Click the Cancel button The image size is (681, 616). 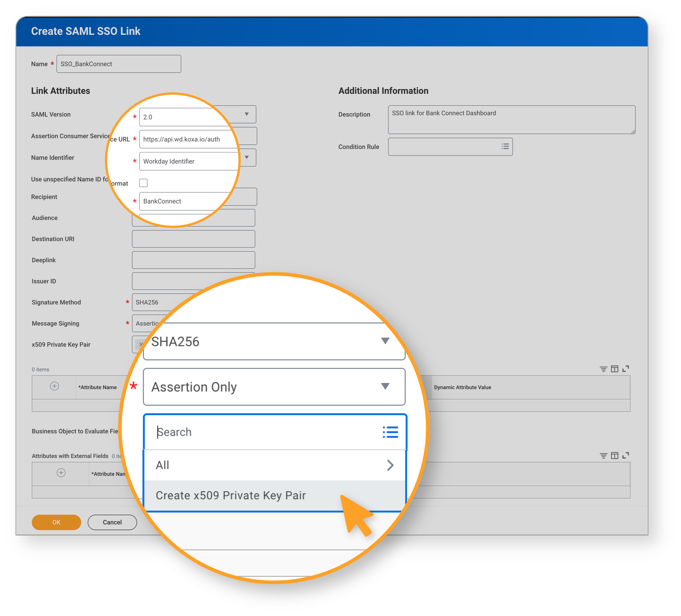click(112, 522)
